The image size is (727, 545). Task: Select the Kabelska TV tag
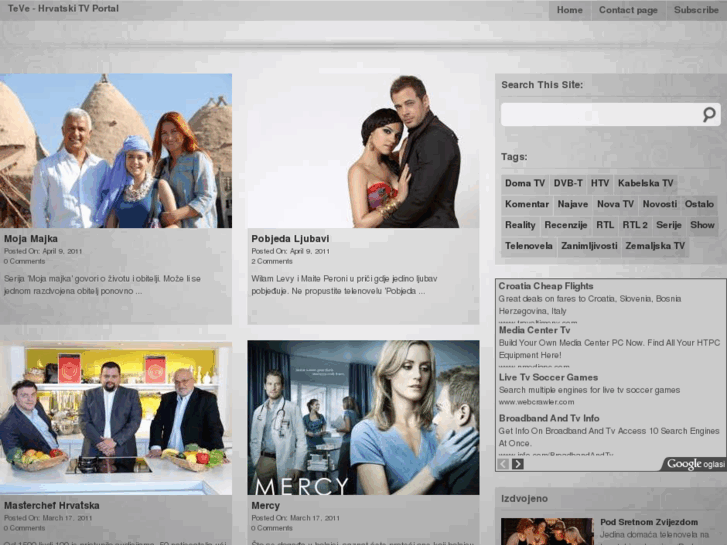[646, 183]
